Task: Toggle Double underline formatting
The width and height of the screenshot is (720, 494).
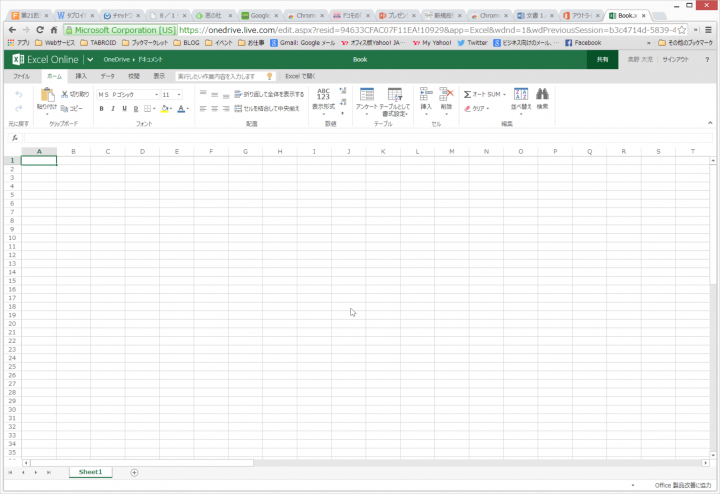Action: (x=136, y=109)
